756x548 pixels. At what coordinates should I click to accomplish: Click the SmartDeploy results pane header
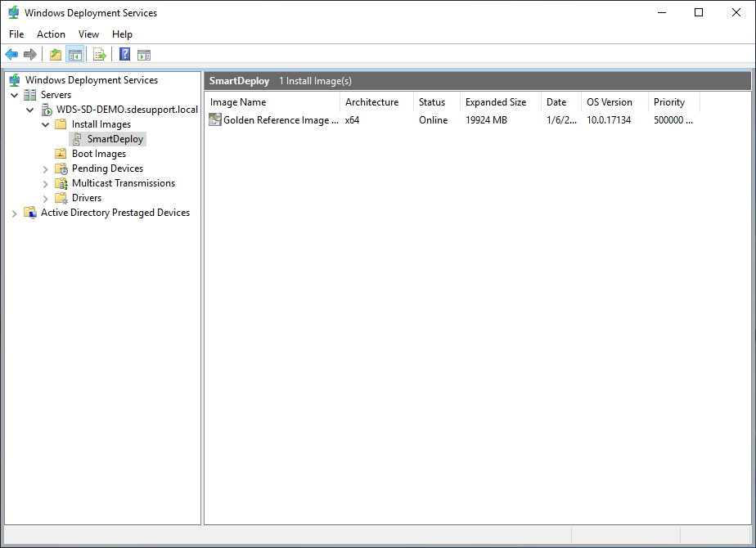pos(477,81)
